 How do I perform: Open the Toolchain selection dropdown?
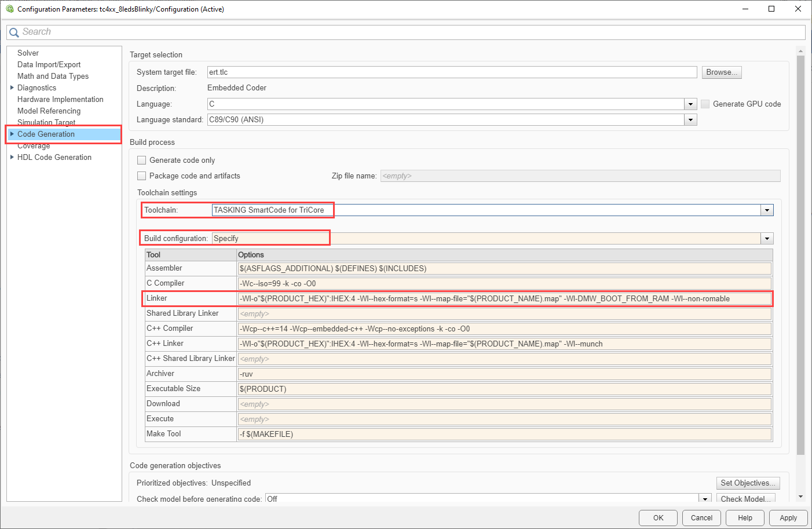pos(767,210)
